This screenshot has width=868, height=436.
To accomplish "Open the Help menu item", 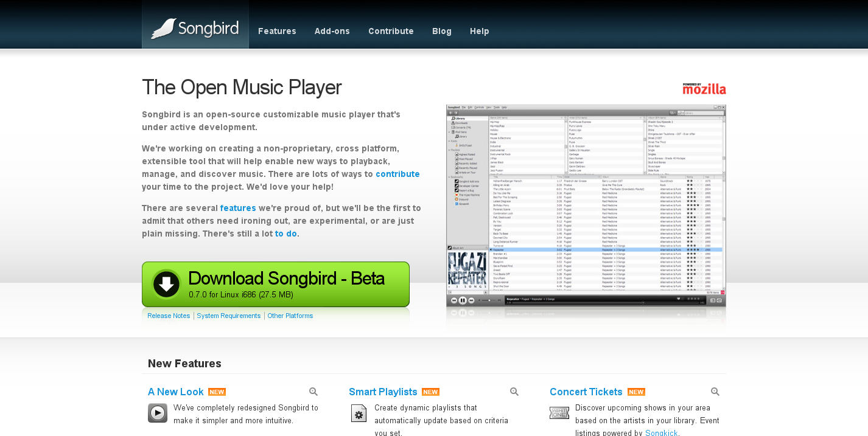I will tap(480, 31).
